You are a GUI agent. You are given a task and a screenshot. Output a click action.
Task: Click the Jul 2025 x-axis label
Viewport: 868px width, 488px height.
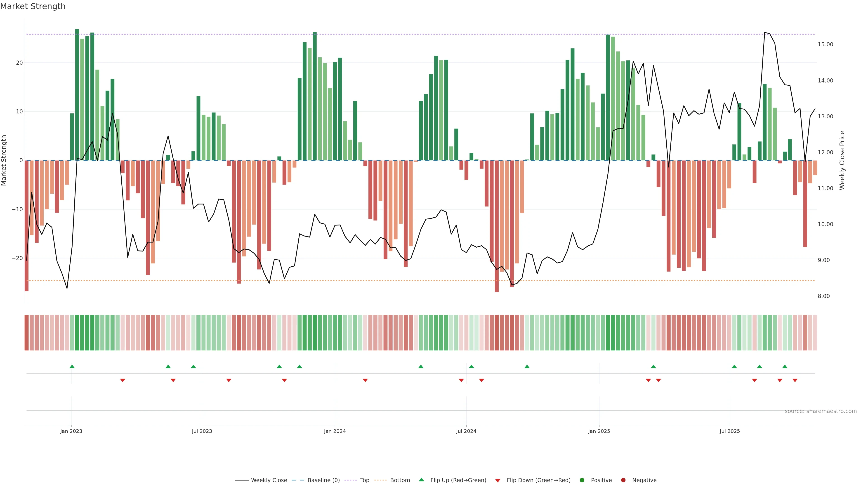pos(729,431)
